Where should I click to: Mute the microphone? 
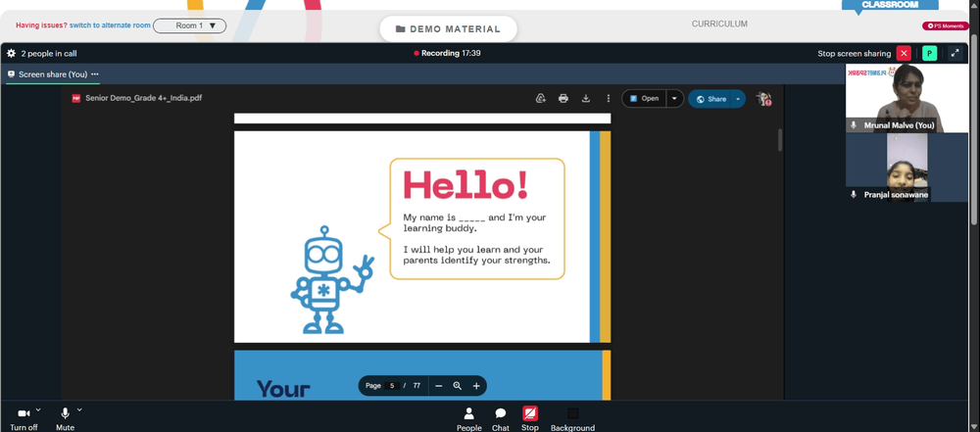coord(65,418)
